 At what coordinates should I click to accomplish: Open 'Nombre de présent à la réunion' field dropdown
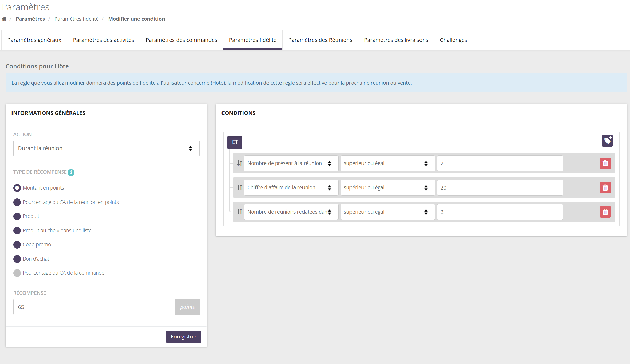pyautogui.click(x=291, y=163)
